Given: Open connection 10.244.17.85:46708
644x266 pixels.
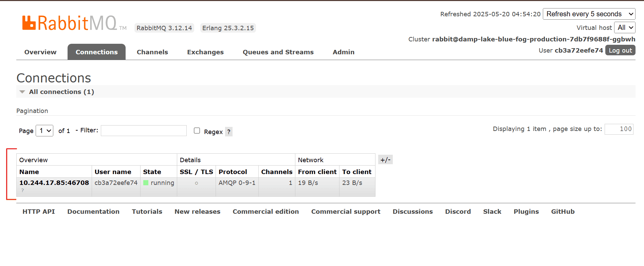Looking at the screenshot, I should pos(54,183).
